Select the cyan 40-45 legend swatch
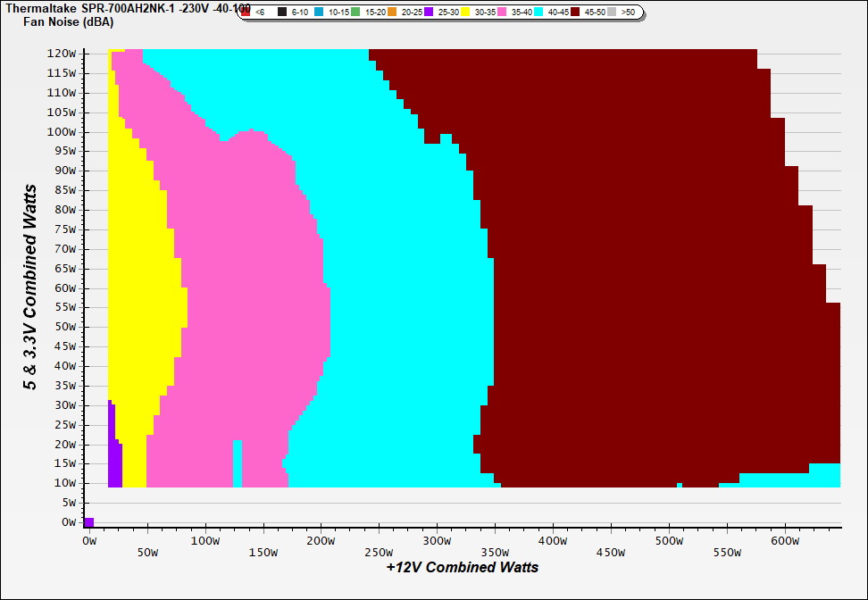868x600 pixels. click(538, 12)
